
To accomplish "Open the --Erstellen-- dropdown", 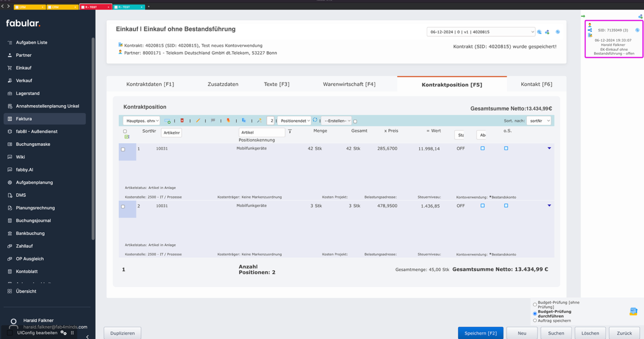I will [x=335, y=121].
